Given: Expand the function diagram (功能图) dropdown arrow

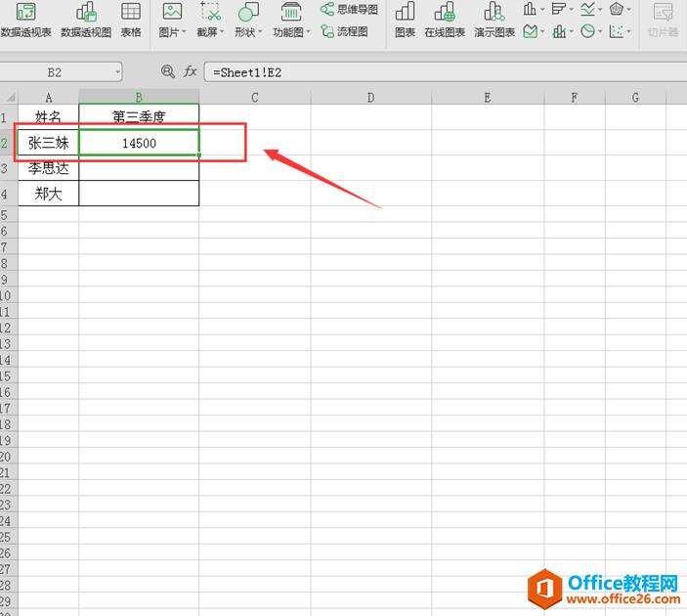Looking at the screenshot, I should [x=308, y=32].
